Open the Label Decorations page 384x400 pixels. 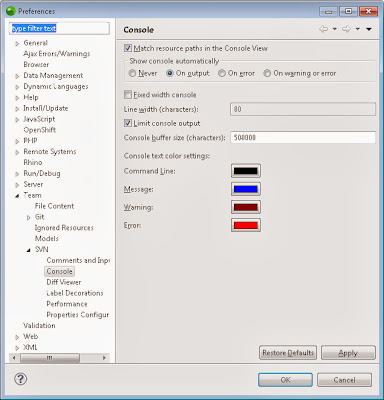[75, 293]
